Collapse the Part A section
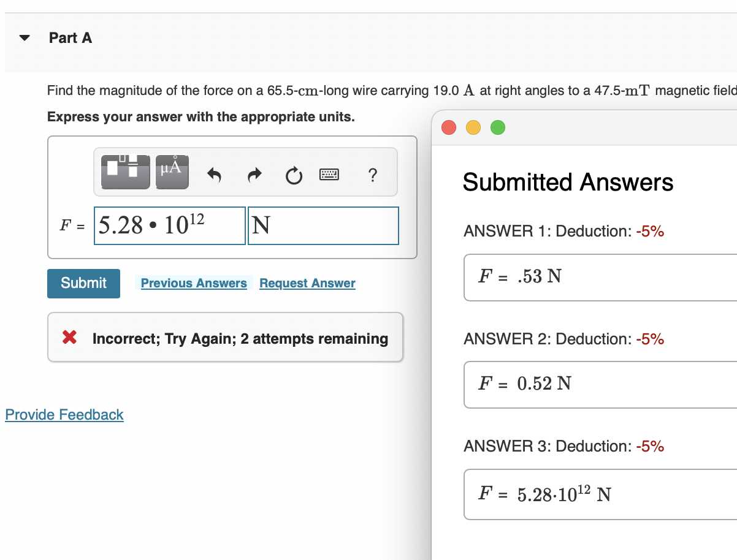 point(23,37)
